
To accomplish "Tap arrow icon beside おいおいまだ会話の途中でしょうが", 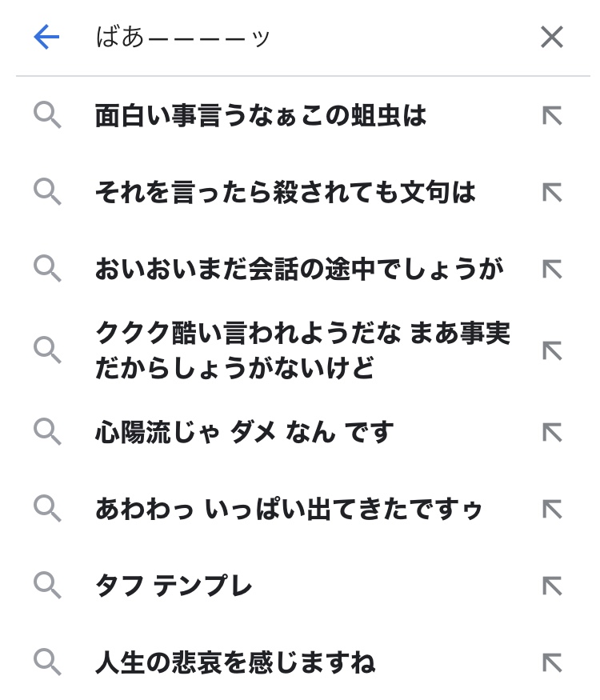I will tap(551, 269).
